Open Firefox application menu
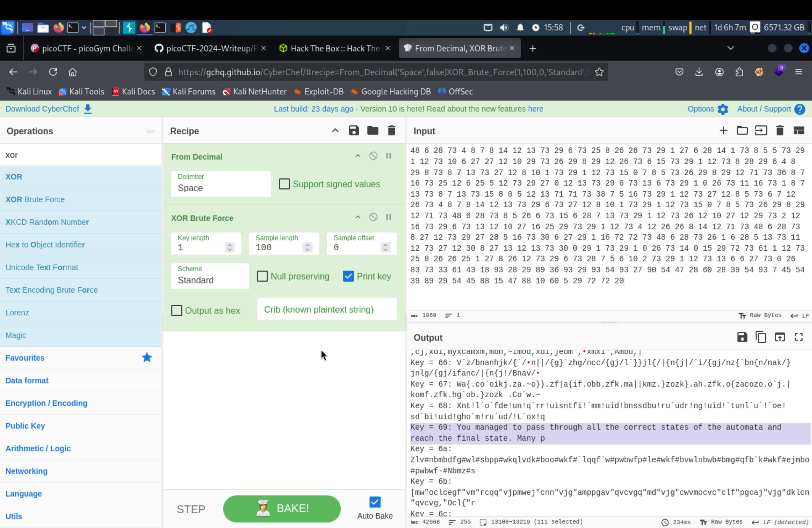 coord(798,72)
